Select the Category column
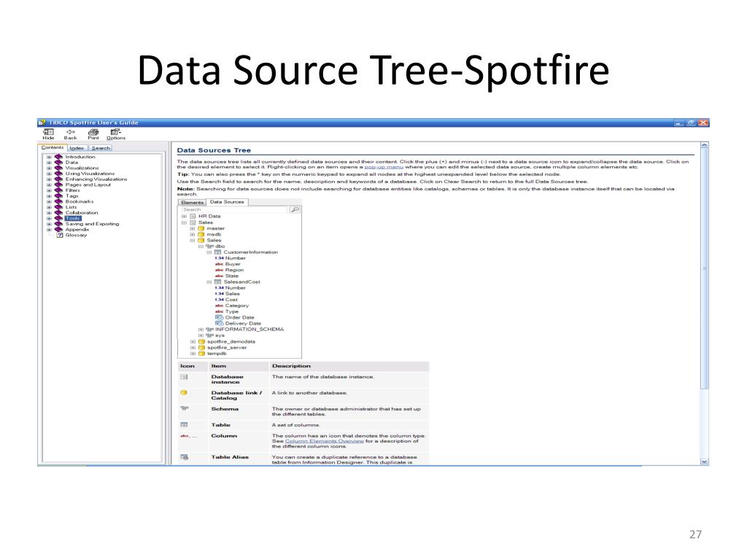The height and width of the screenshot is (560, 747). click(237, 306)
